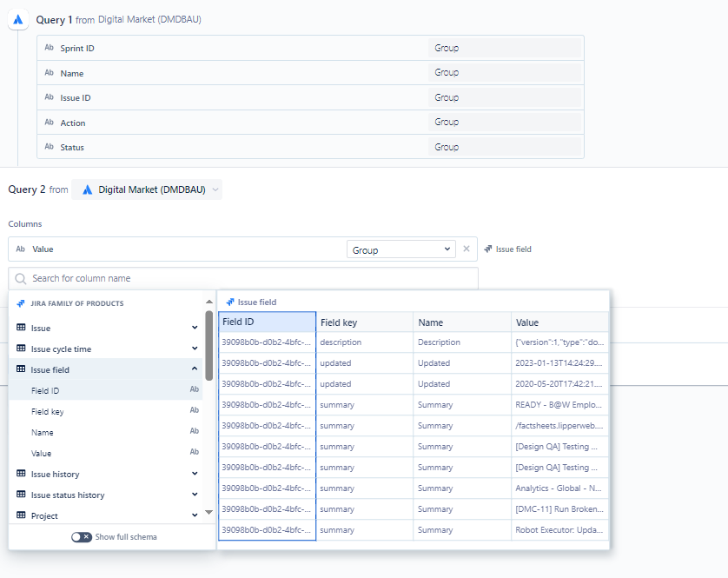Image resolution: width=728 pixels, height=578 pixels.
Task: Collapse the Issue field table
Action: click(195, 369)
